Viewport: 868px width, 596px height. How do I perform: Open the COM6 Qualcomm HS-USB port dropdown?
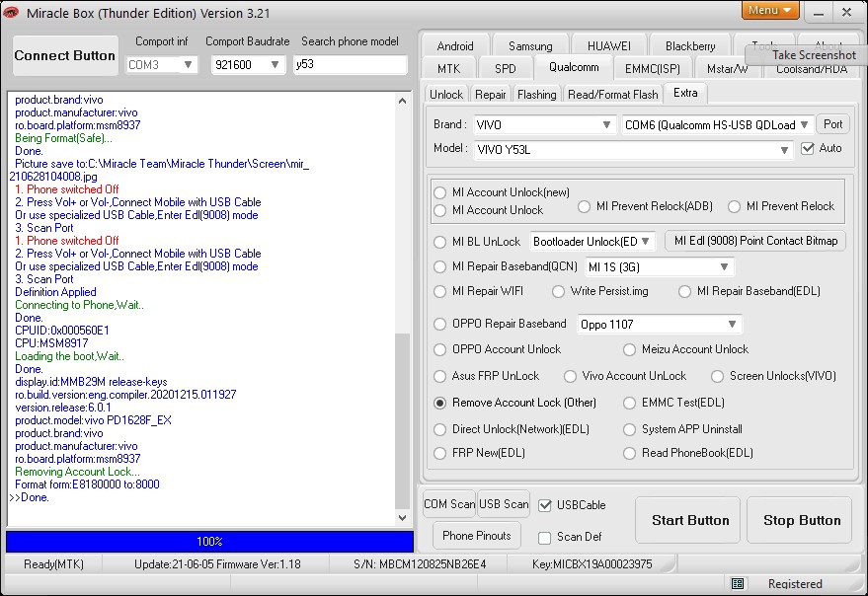(x=805, y=125)
